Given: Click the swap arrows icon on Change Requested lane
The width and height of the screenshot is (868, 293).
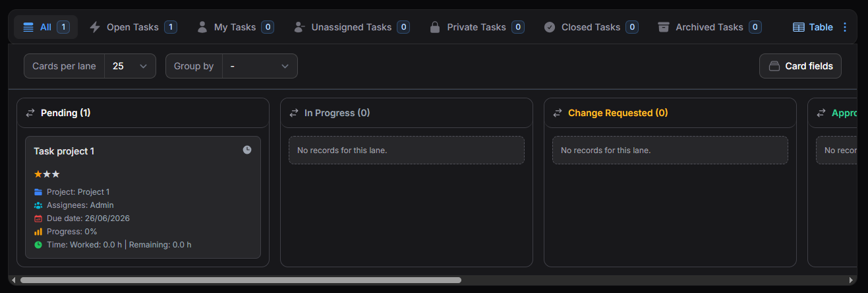Looking at the screenshot, I should click(x=558, y=113).
